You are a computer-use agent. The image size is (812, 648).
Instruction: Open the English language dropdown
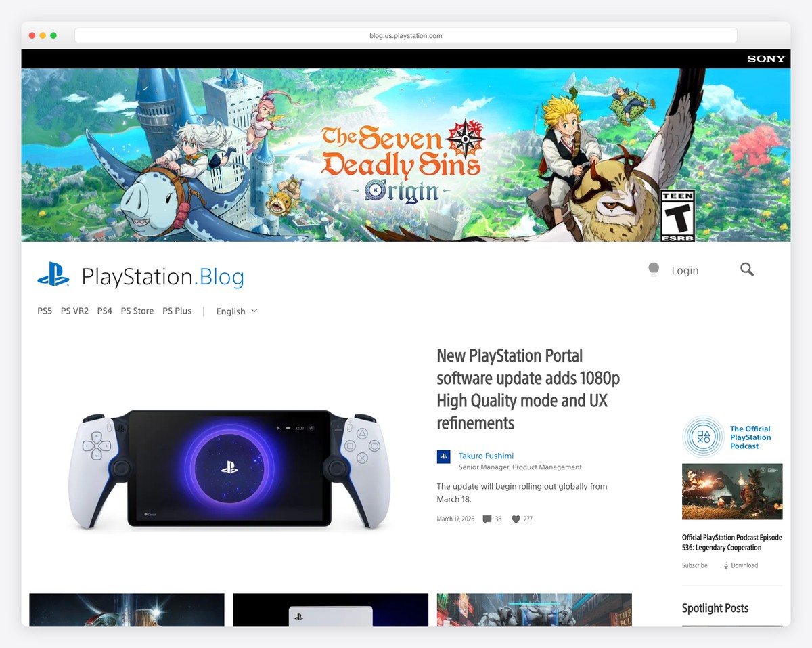click(x=235, y=311)
